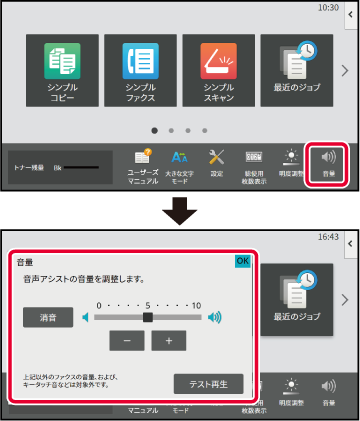The image size is (360, 421).
Task: Toggle the 消音 mute button
Action: click(x=48, y=317)
